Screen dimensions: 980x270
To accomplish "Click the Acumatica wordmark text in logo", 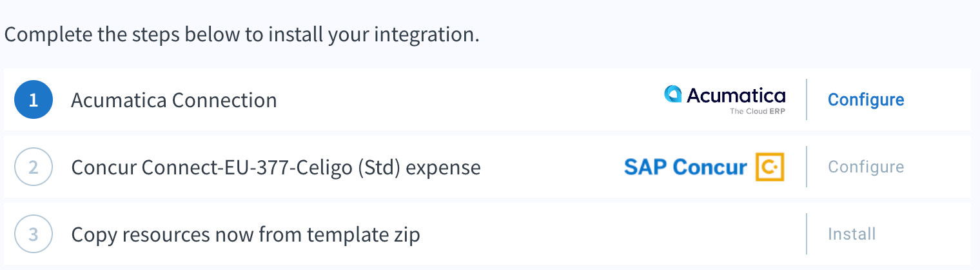I will point(736,96).
